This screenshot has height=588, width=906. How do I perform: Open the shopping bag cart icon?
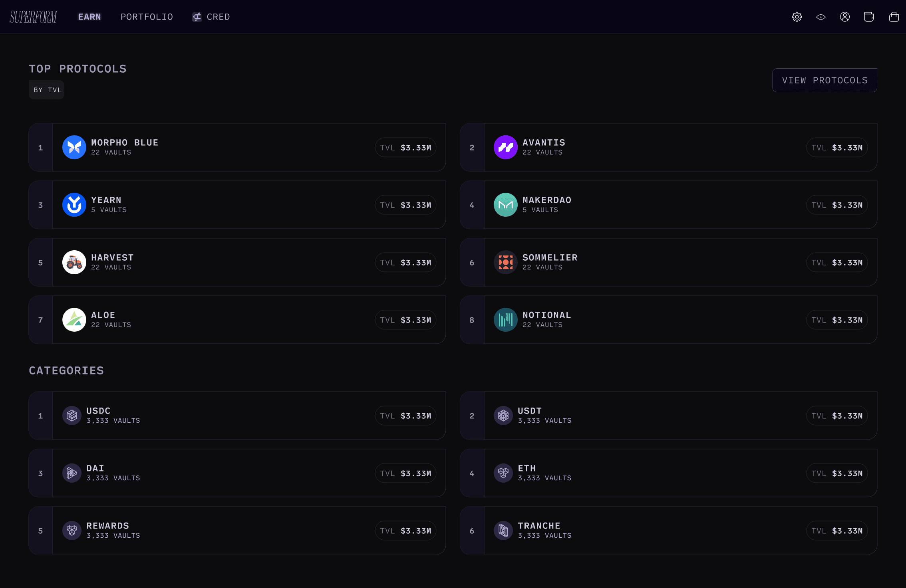coord(894,17)
